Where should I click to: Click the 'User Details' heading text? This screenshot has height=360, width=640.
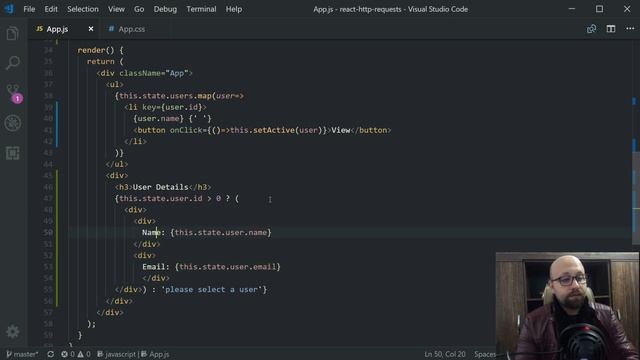(x=160, y=187)
